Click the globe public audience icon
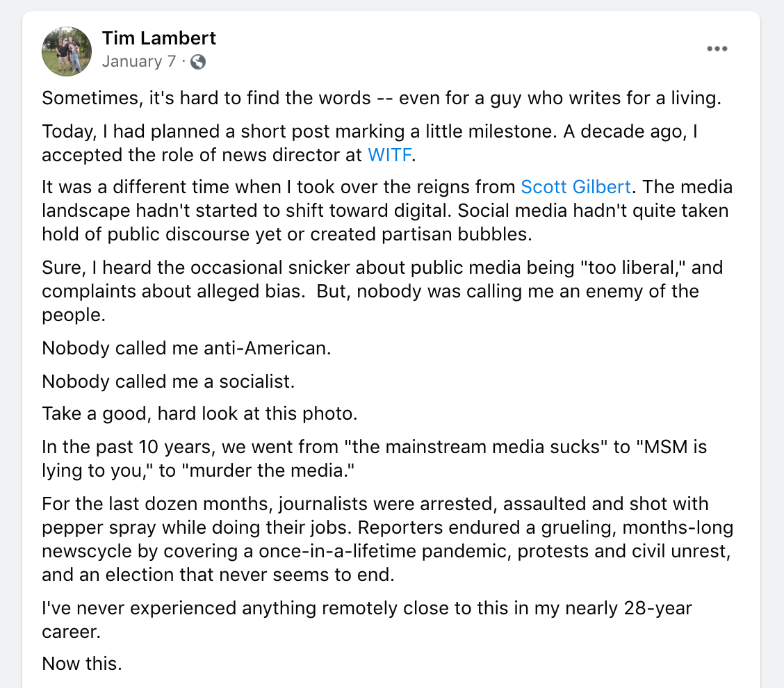The height and width of the screenshot is (688, 784). [198, 62]
